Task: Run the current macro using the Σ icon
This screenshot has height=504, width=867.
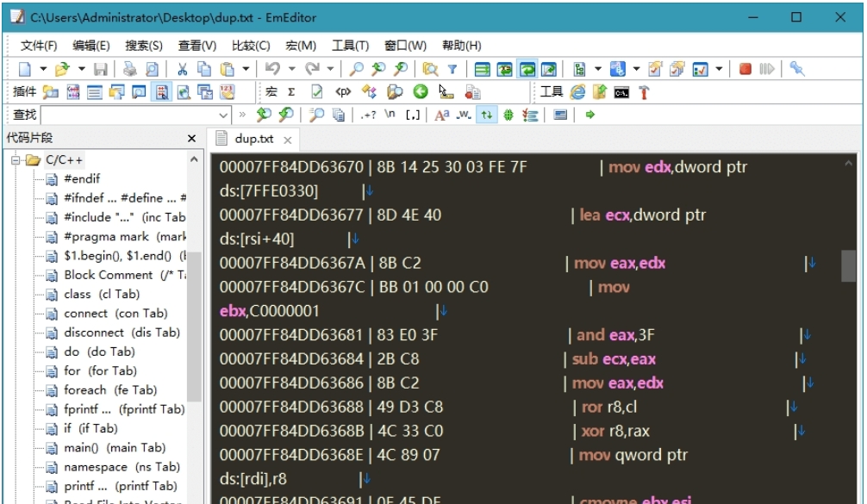Action: point(291,90)
